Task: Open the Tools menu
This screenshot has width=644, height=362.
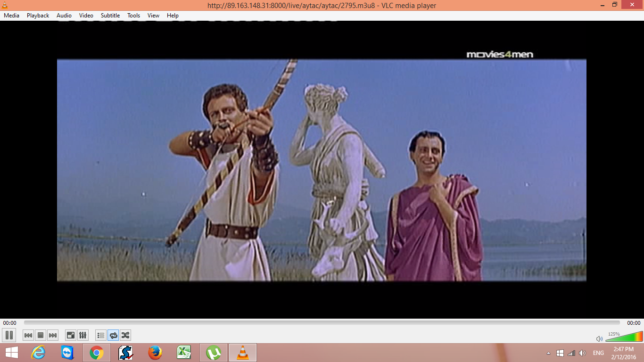Action: click(x=133, y=16)
